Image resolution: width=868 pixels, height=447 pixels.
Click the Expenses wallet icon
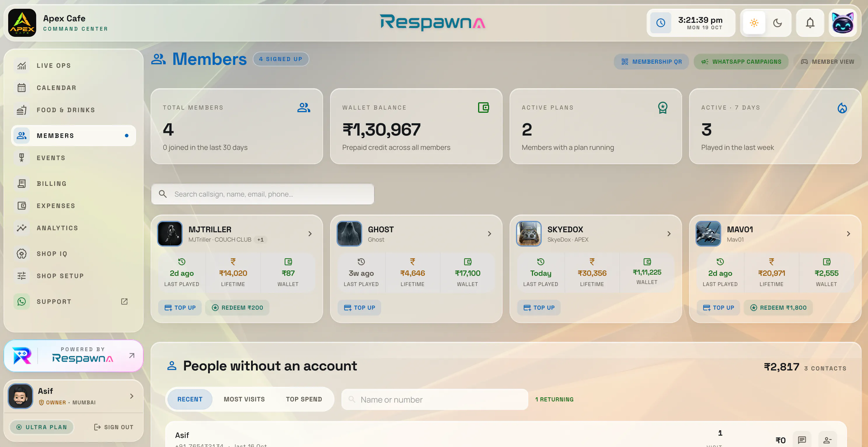tap(22, 206)
